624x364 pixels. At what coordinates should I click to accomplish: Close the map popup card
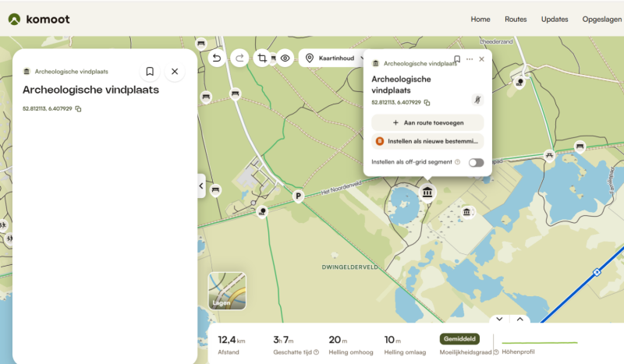click(481, 59)
